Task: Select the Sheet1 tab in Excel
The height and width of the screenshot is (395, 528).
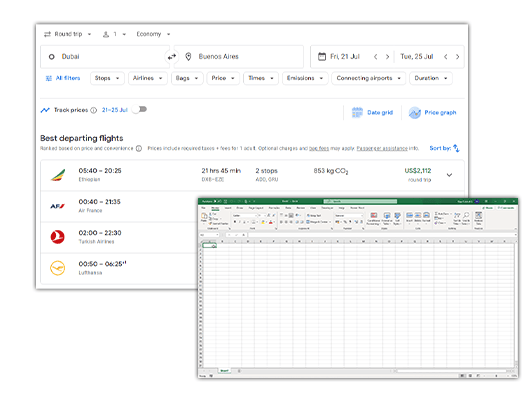Action: coord(224,371)
